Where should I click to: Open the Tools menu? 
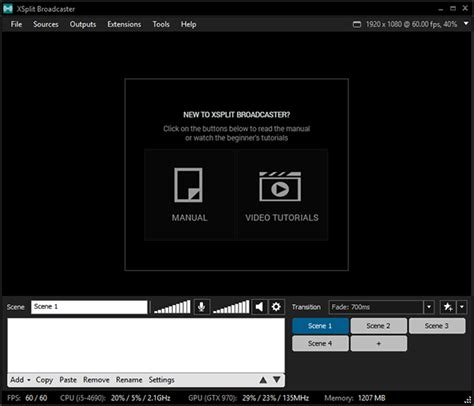(x=161, y=24)
